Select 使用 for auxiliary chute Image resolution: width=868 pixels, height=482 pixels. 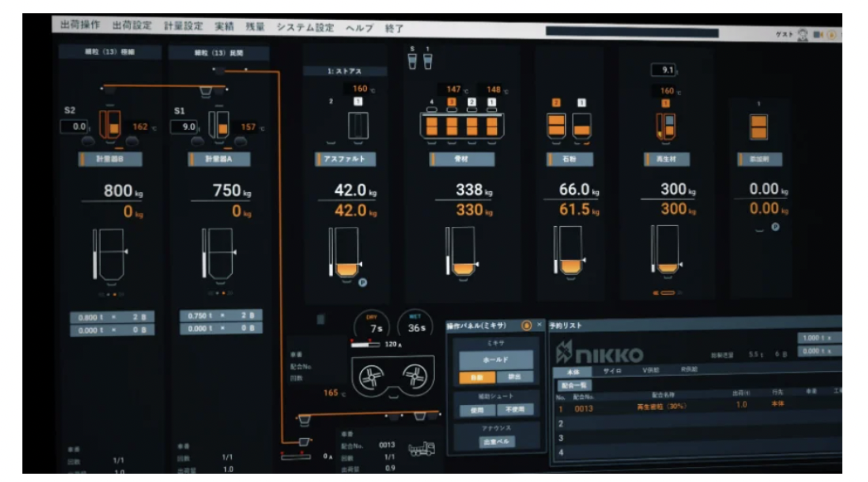[x=476, y=409]
